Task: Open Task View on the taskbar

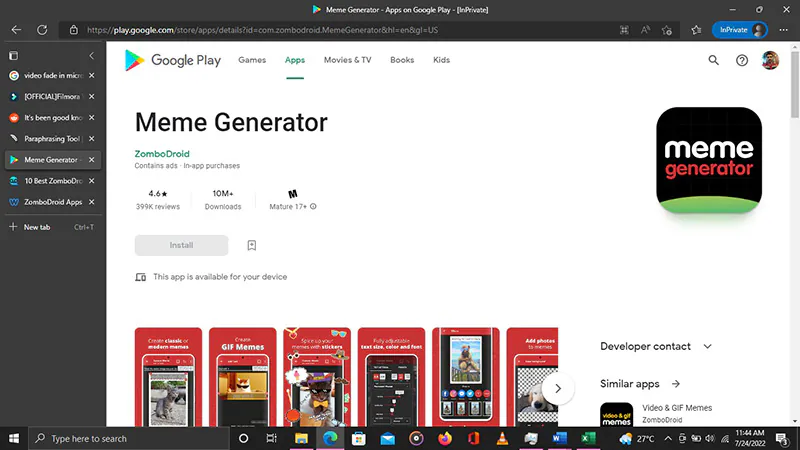Action: [x=271, y=438]
